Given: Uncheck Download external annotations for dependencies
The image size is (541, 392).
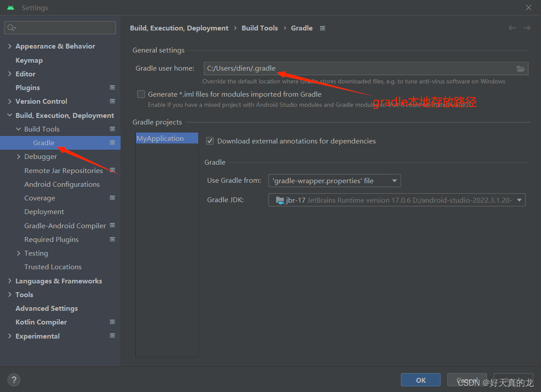Looking at the screenshot, I should 210,141.
